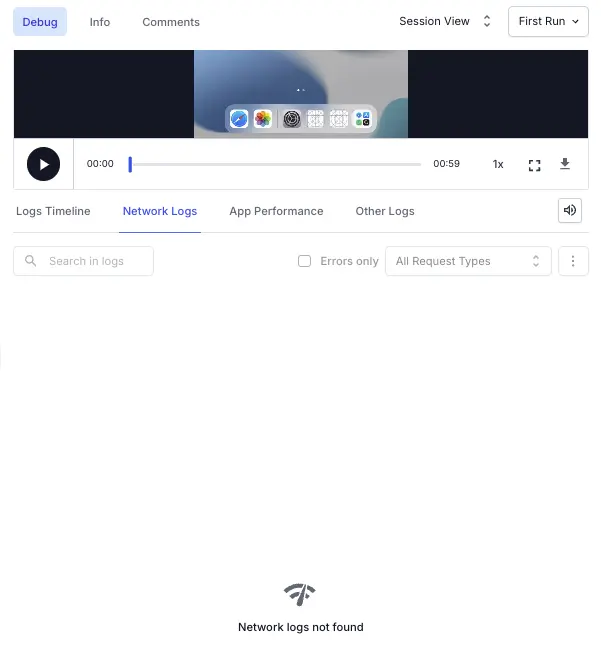
Task: Enable the Errors only checkbox
Action: coord(305,261)
